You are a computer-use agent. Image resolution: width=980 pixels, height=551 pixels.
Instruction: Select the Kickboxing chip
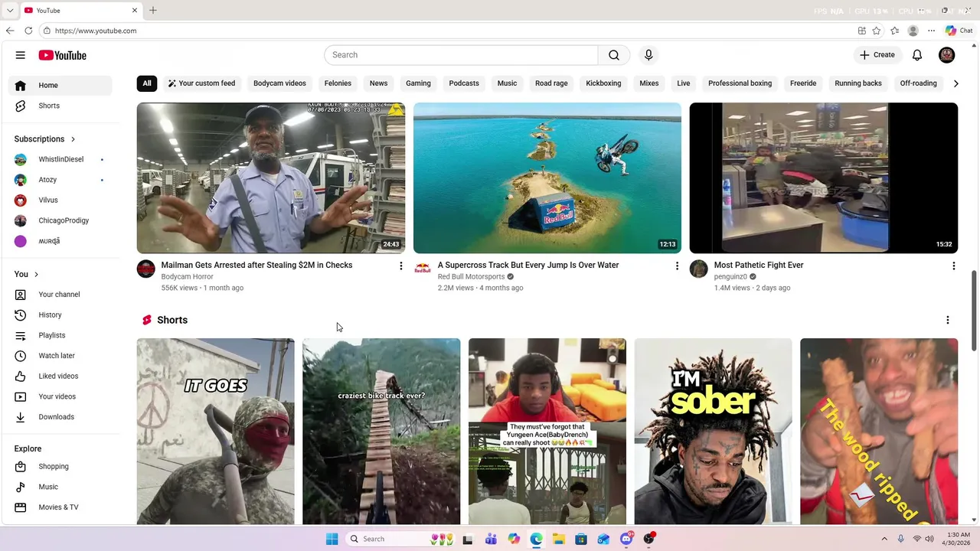tap(603, 83)
